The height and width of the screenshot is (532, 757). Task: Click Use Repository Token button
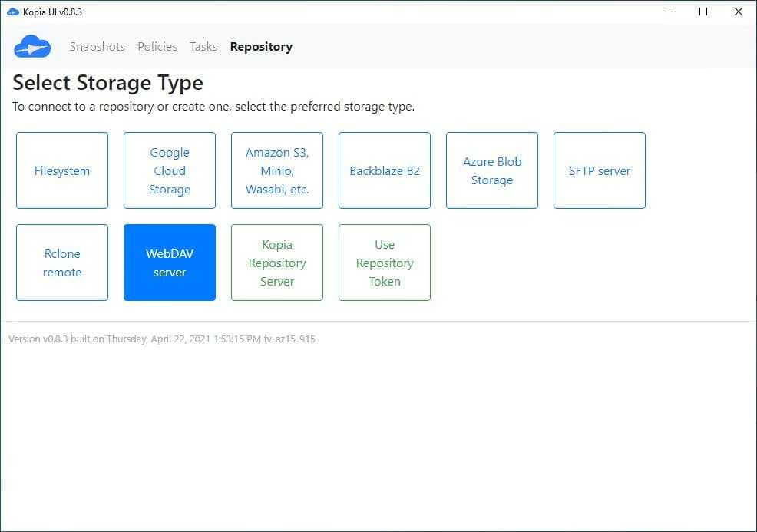coord(385,263)
